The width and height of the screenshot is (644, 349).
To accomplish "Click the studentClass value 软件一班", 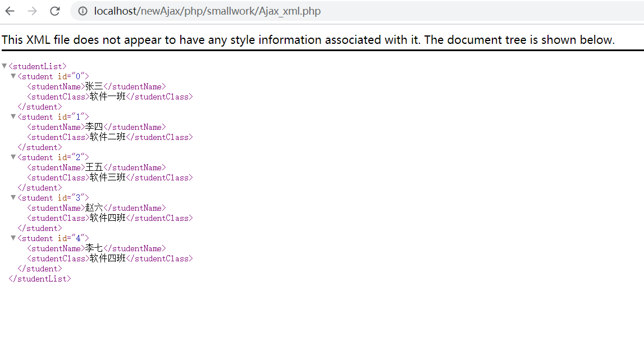I will click(x=108, y=97).
